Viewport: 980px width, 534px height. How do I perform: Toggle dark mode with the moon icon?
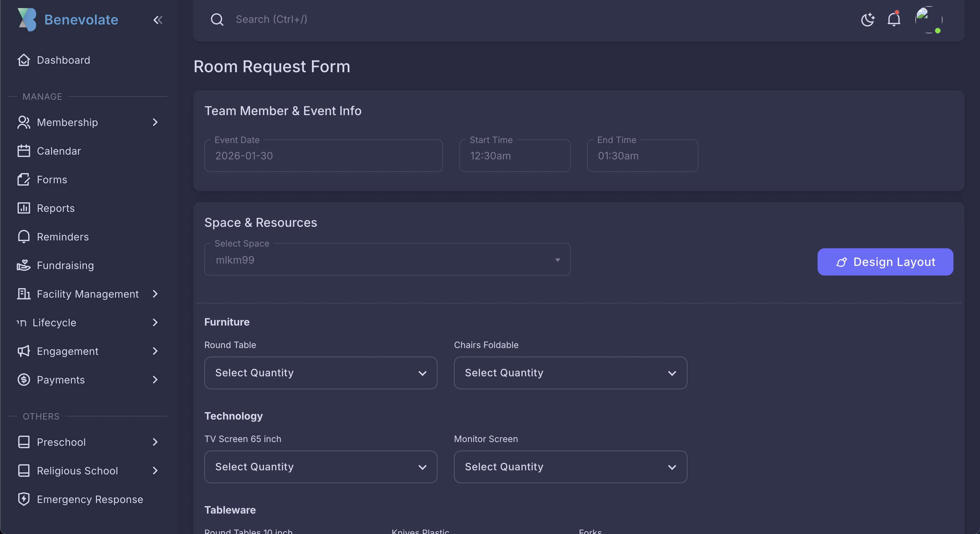coord(868,20)
